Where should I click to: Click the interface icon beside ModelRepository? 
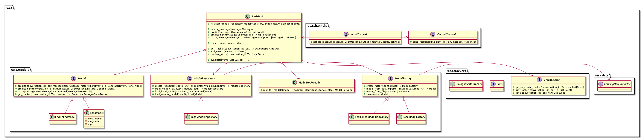click(x=190, y=78)
